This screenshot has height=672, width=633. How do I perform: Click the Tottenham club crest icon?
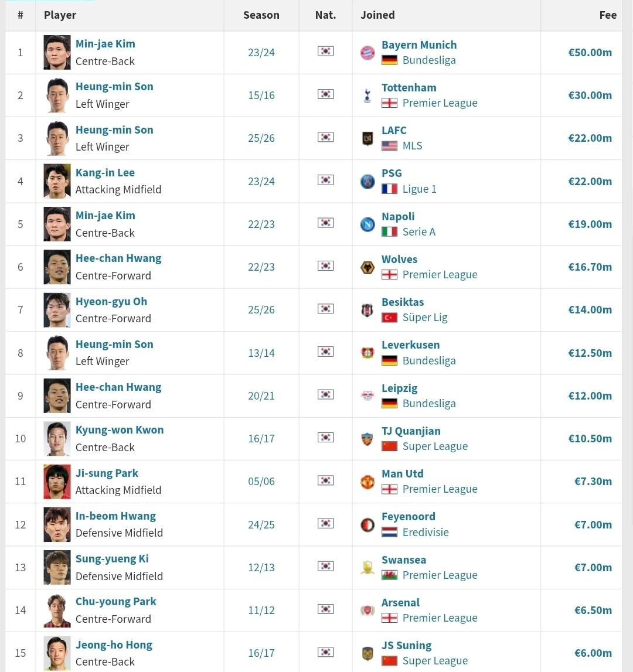[367, 95]
